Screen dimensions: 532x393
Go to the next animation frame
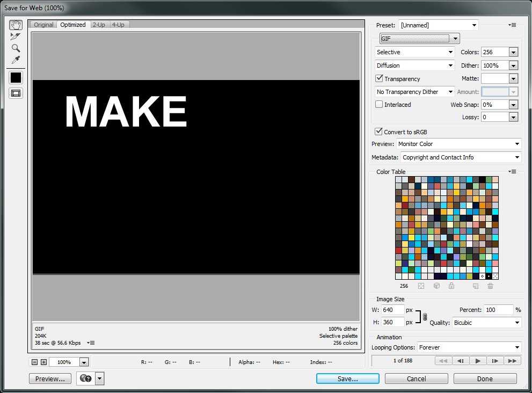click(495, 361)
